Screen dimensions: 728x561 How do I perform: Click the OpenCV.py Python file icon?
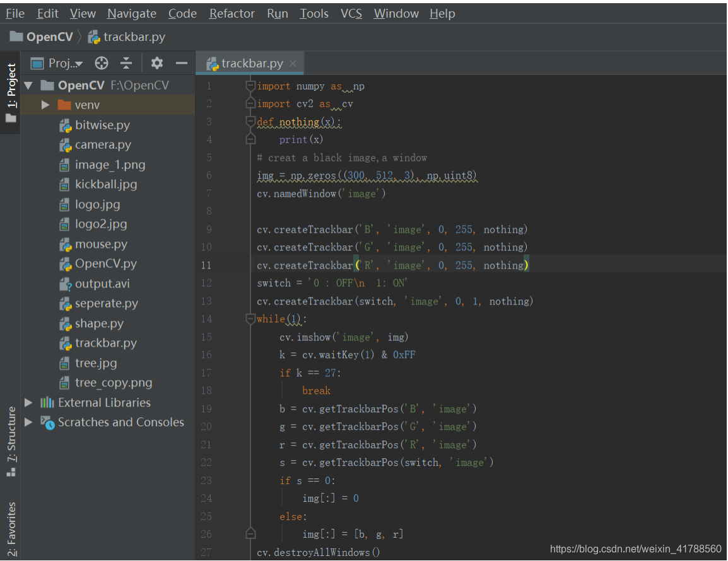(x=65, y=264)
